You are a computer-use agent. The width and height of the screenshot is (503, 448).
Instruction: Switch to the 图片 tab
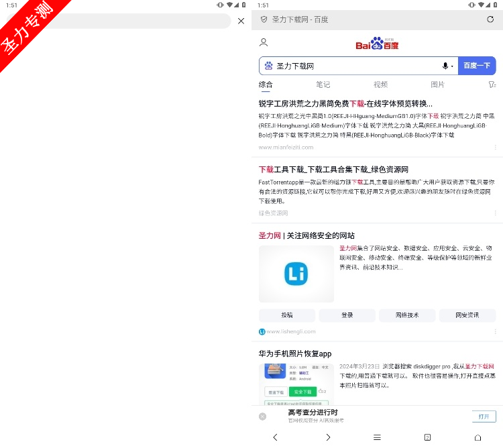point(437,85)
